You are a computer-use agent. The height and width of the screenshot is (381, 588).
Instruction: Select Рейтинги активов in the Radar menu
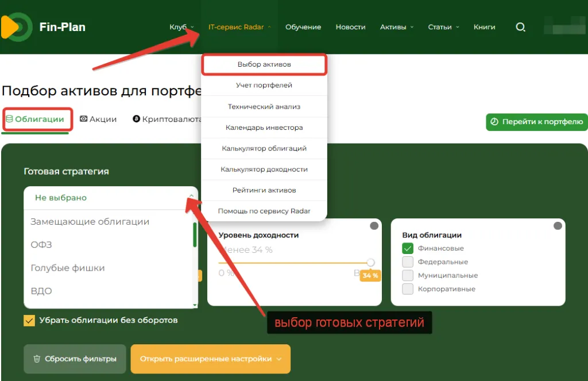pos(264,190)
